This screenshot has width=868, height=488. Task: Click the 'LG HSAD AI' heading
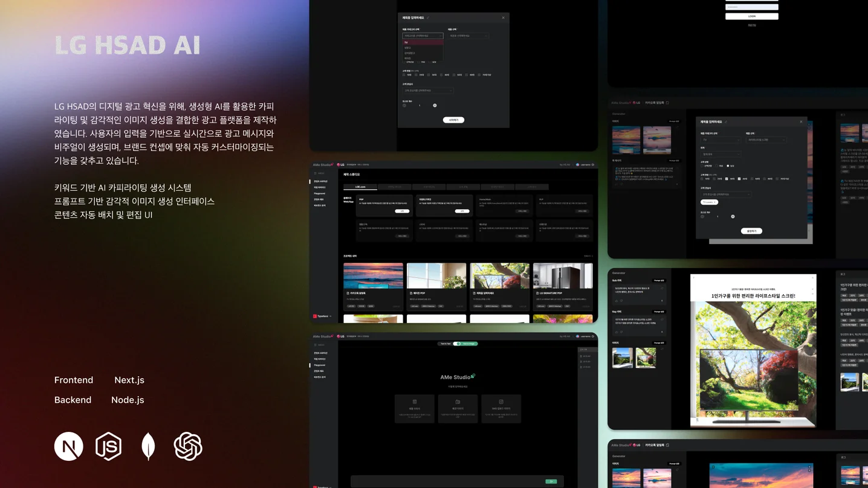tap(127, 45)
